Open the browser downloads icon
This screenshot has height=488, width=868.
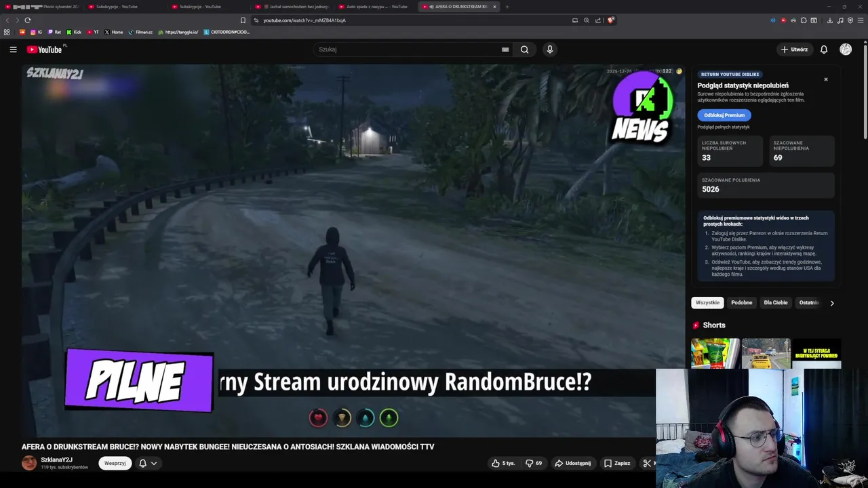(x=829, y=20)
